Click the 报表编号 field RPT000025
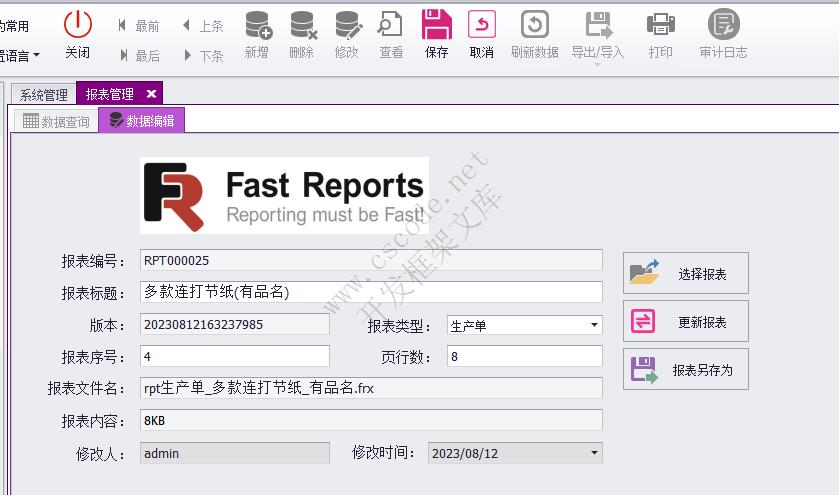Screen dimensions: 839x495 pos(371,260)
